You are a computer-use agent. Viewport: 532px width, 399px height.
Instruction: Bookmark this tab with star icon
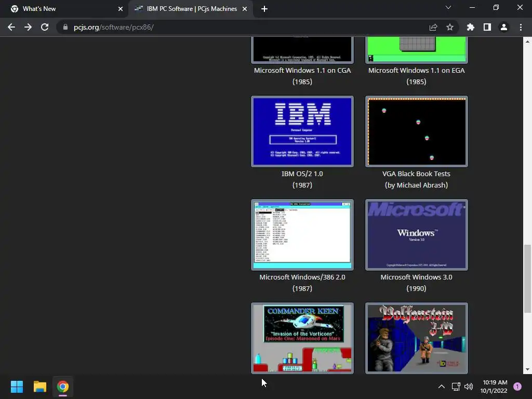click(x=450, y=27)
